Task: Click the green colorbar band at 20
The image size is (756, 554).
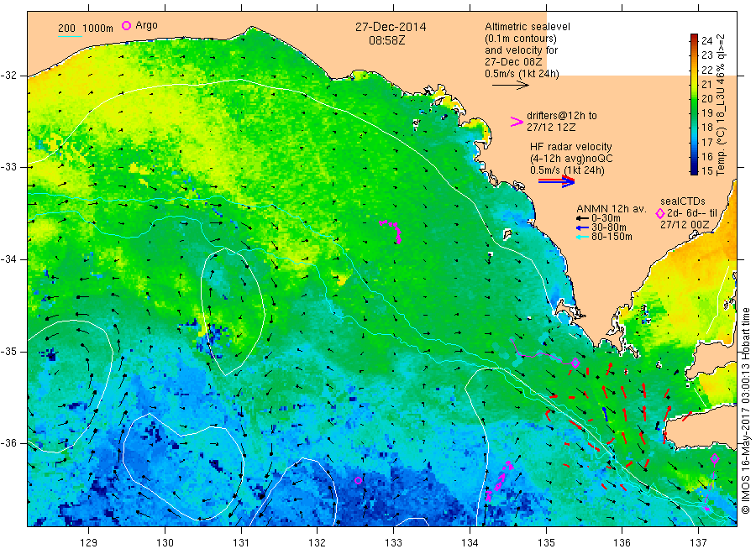Action: pyautogui.click(x=694, y=99)
